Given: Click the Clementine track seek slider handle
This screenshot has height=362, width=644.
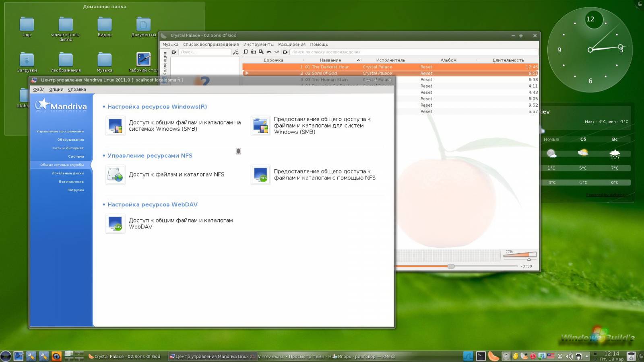Looking at the screenshot, I should pos(451,266).
